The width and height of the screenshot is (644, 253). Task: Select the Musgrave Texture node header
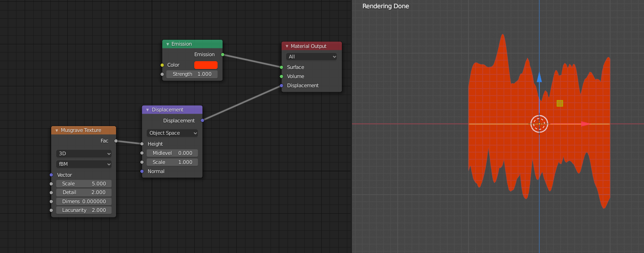point(84,130)
